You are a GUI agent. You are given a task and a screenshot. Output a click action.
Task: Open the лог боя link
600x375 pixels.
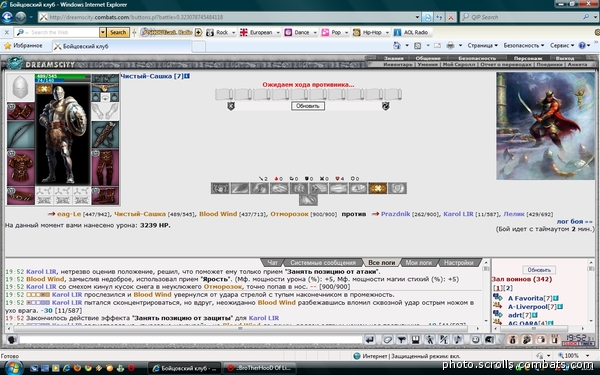(x=574, y=221)
